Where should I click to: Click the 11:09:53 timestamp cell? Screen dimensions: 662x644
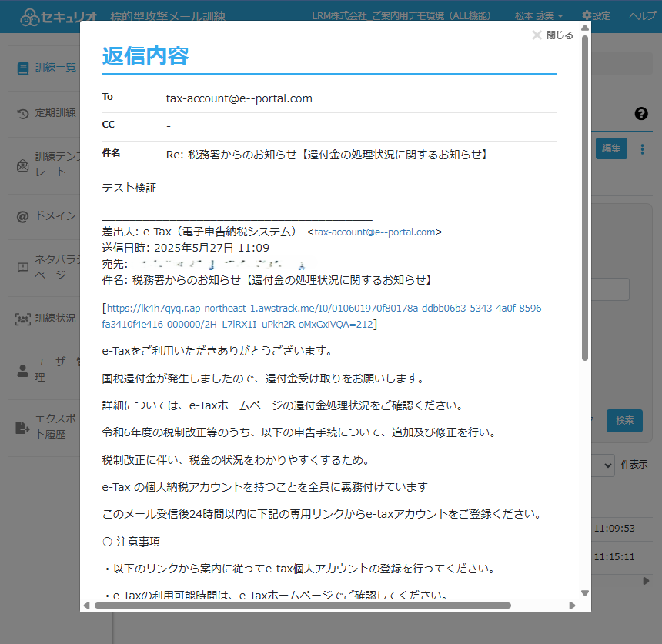[x=614, y=529]
